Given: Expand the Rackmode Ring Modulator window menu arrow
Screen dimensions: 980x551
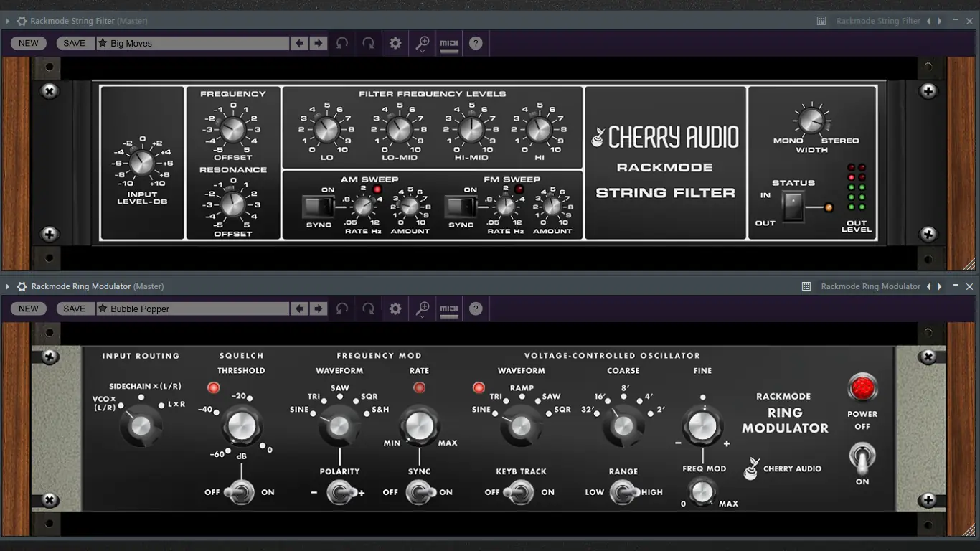Looking at the screenshot, I should pyautogui.click(x=8, y=286).
